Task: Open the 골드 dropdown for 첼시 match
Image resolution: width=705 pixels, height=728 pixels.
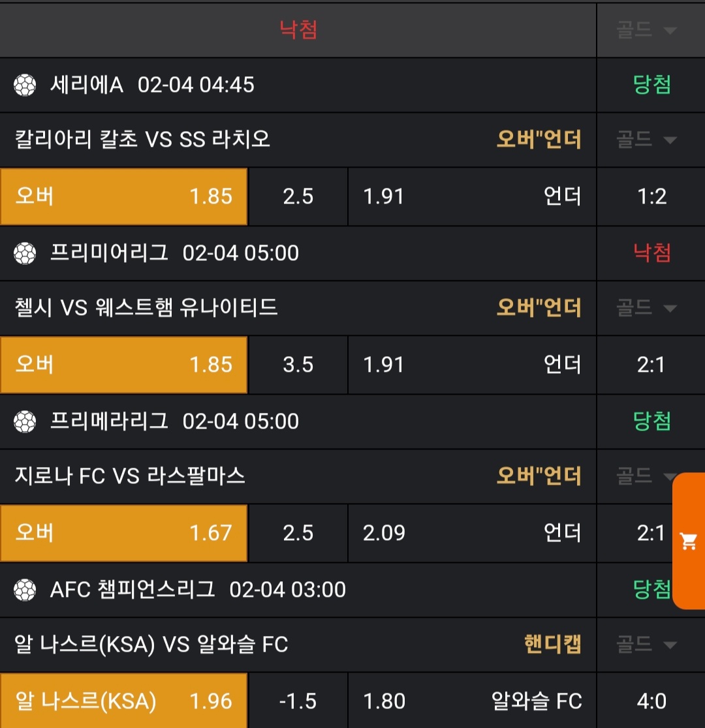Action: tap(646, 308)
